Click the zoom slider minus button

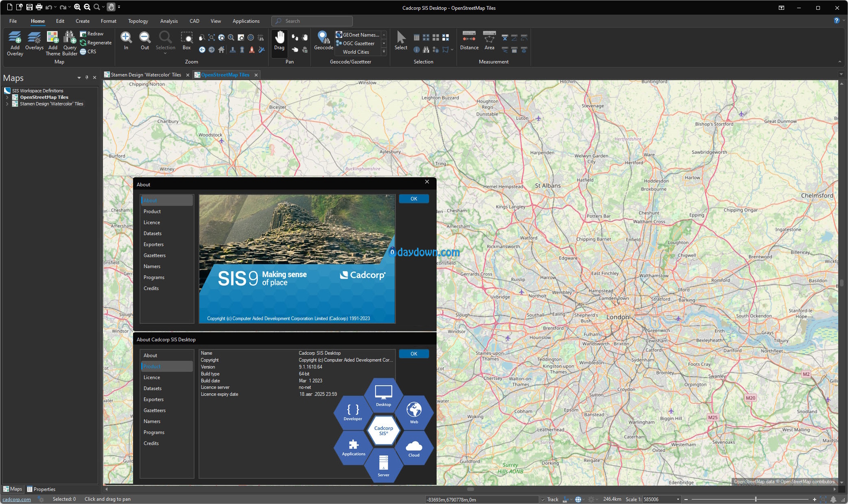pyautogui.click(x=686, y=500)
